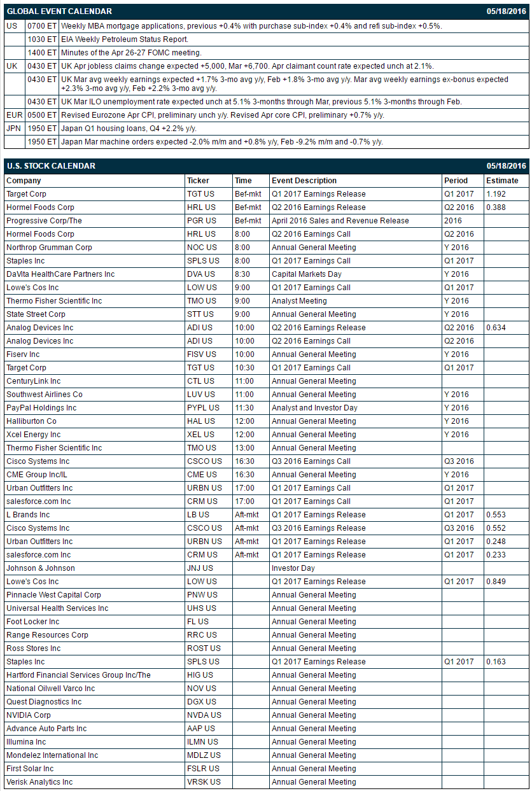Select the Apr 26-27 FOMC meeting minutes entry
This screenshot has width=532, height=791.
pos(131,53)
